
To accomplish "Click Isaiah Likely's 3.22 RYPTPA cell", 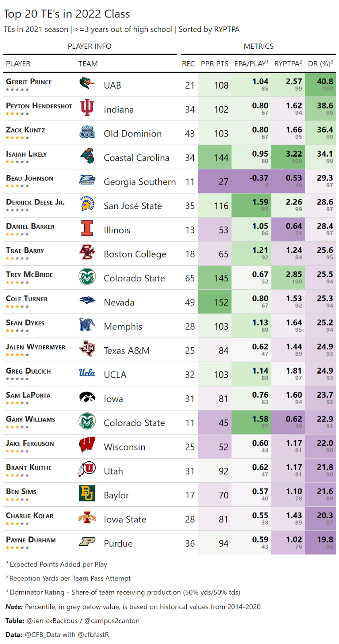I will pos(288,157).
